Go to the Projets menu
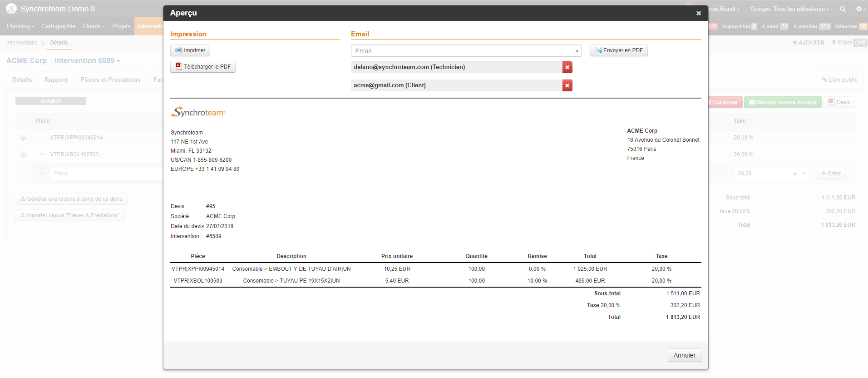This screenshot has height=378, width=868. (x=121, y=26)
